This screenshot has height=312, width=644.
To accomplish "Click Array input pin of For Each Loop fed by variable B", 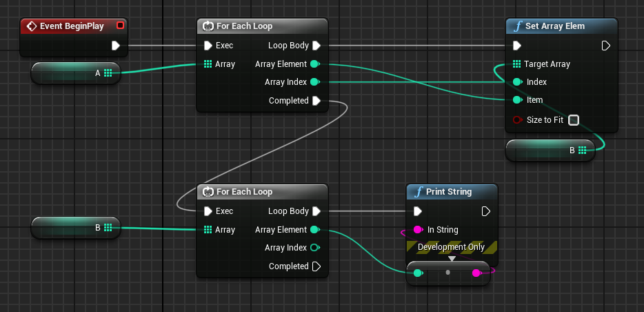I will (208, 229).
